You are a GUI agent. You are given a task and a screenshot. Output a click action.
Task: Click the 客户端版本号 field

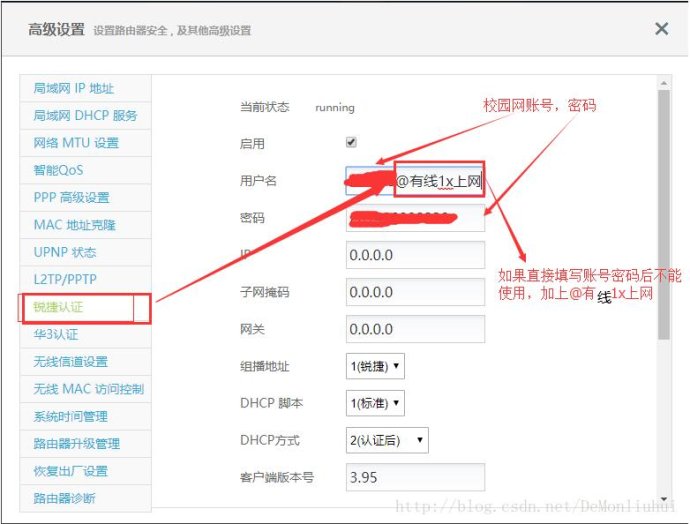(x=415, y=477)
